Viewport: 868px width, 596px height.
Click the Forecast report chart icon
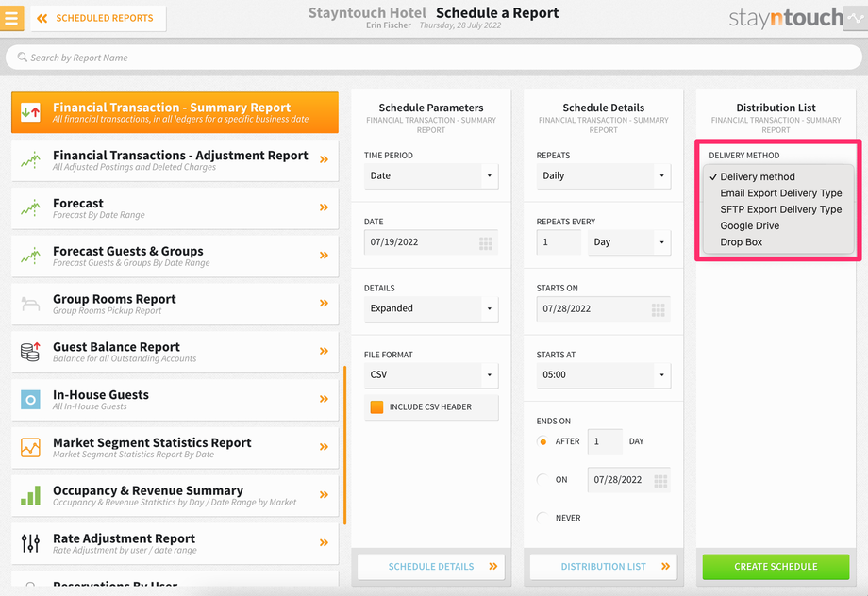tap(30, 208)
